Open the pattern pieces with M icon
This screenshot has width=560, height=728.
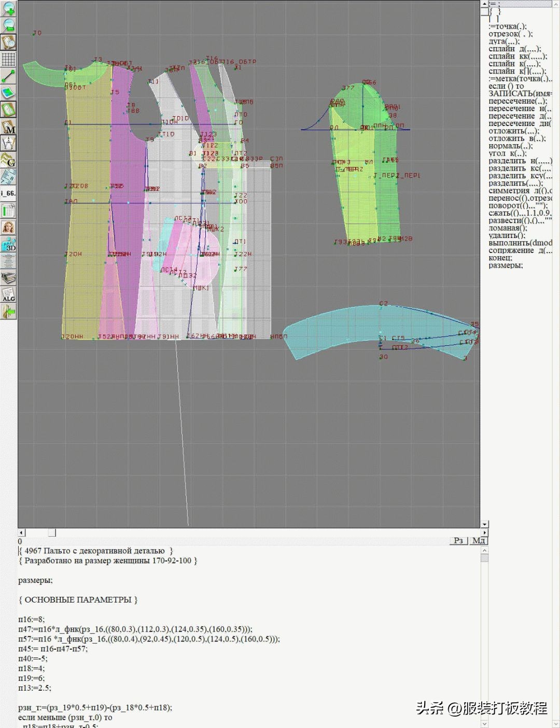[8, 127]
